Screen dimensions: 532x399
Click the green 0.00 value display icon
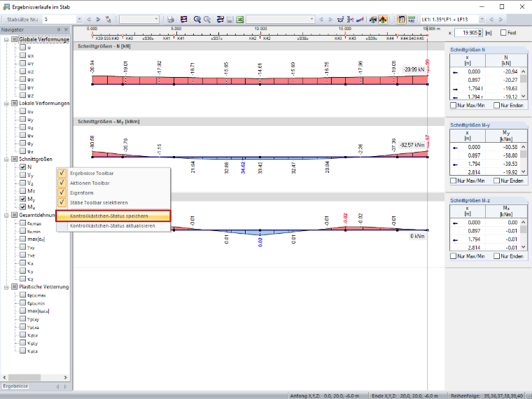point(411,20)
